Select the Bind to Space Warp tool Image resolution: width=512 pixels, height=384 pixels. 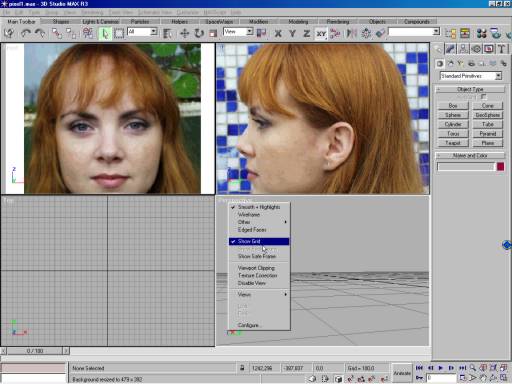click(88, 33)
